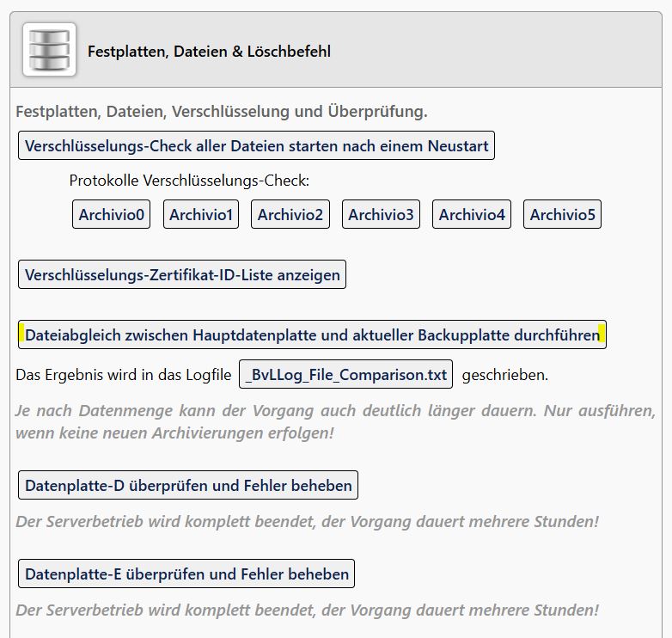Viewport: 672px width, 638px height.
Task: Check Datenplatte-D and fix errors
Action: (187, 486)
